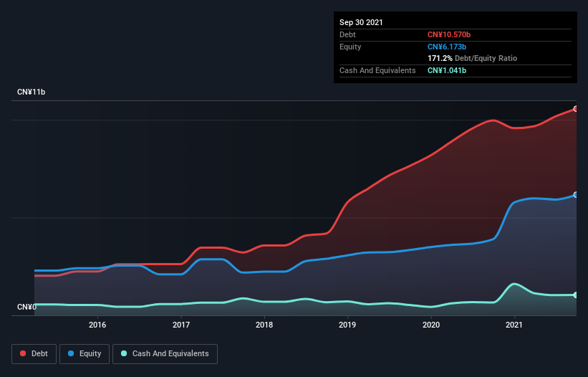The height and width of the screenshot is (377, 588).
Task: Click the red Debt endpoint marker
Action: [576, 109]
